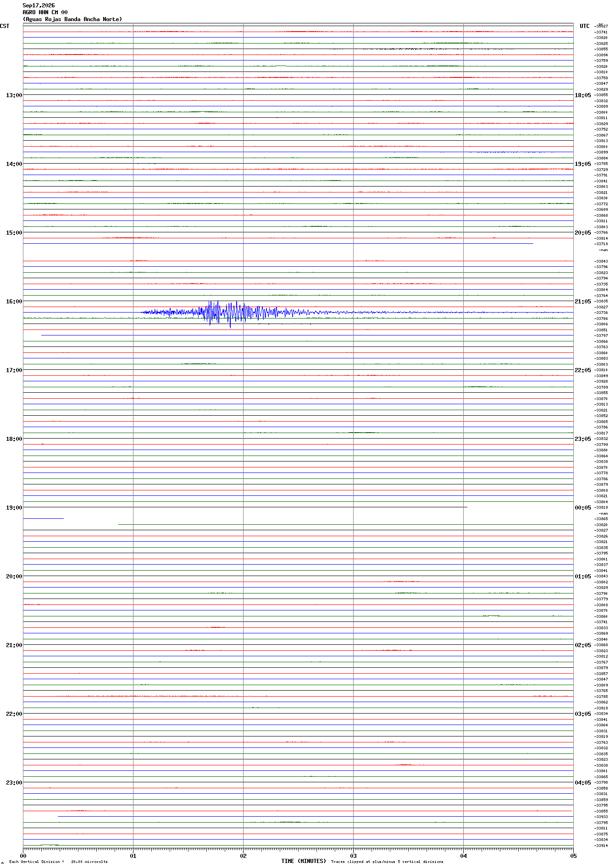Click the 00 minute origin tick label
The height and width of the screenshot is (868, 610).
(23, 856)
